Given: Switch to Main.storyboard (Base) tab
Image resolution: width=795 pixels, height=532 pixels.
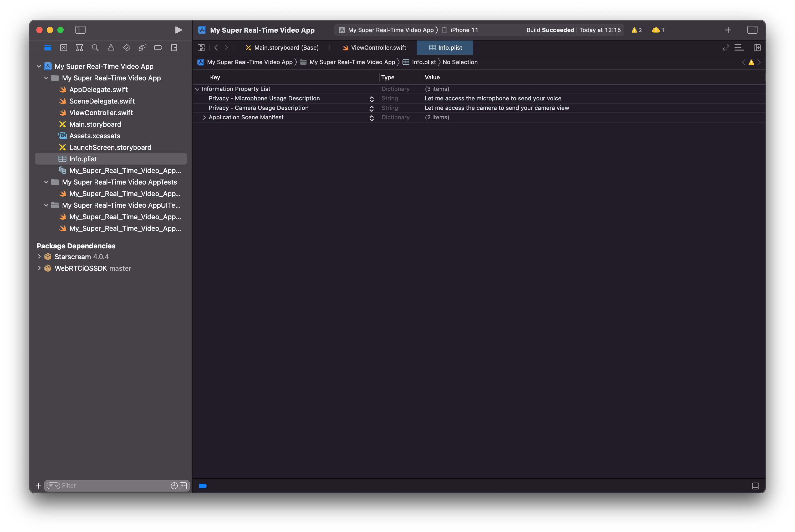Looking at the screenshot, I should tap(282, 48).
